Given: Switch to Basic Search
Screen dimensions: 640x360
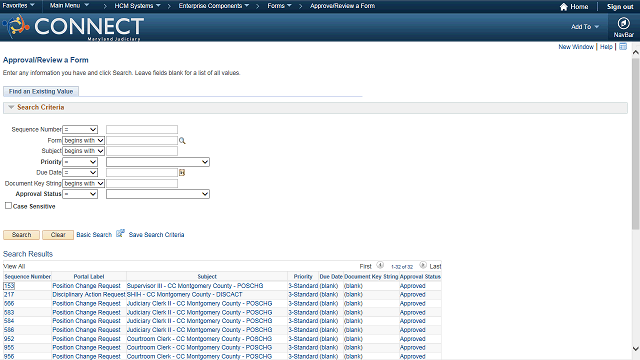Looking at the screenshot, I should 94,235.
